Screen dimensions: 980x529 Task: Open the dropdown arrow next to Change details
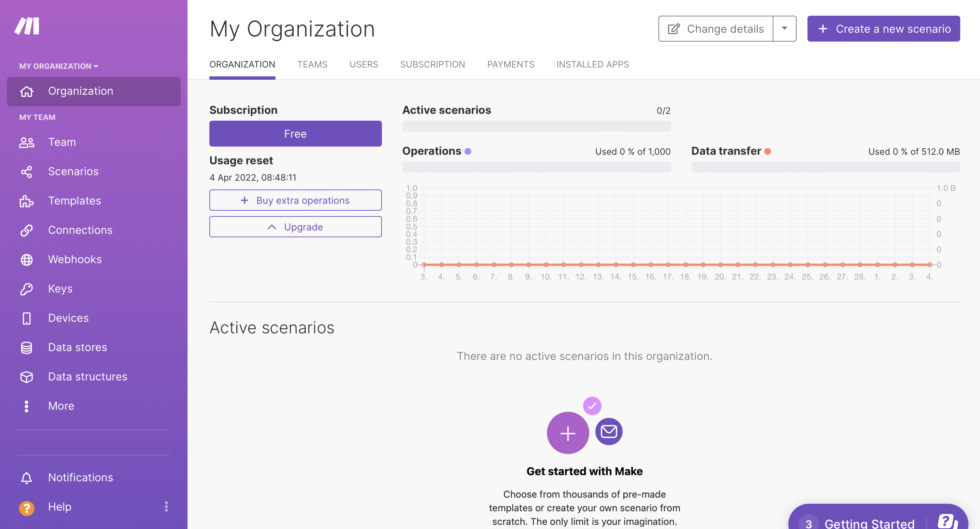pyautogui.click(x=785, y=29)
